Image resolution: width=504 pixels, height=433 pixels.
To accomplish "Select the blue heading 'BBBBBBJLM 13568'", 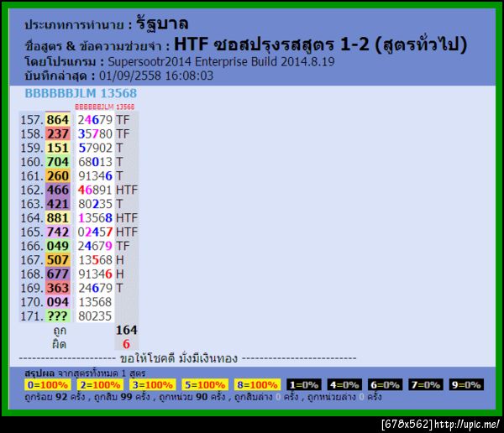I will click(x=81, y=93).
